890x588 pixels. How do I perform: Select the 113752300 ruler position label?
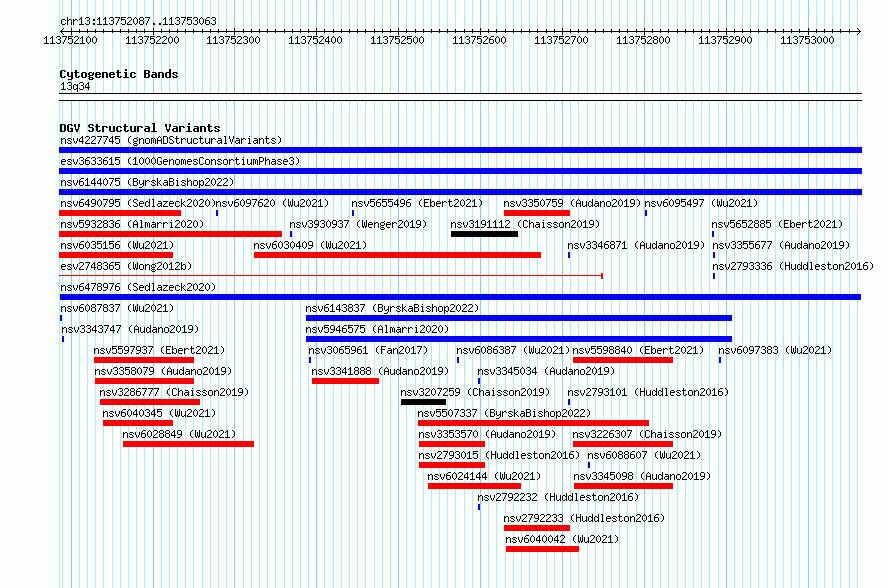tap(233, 40)
